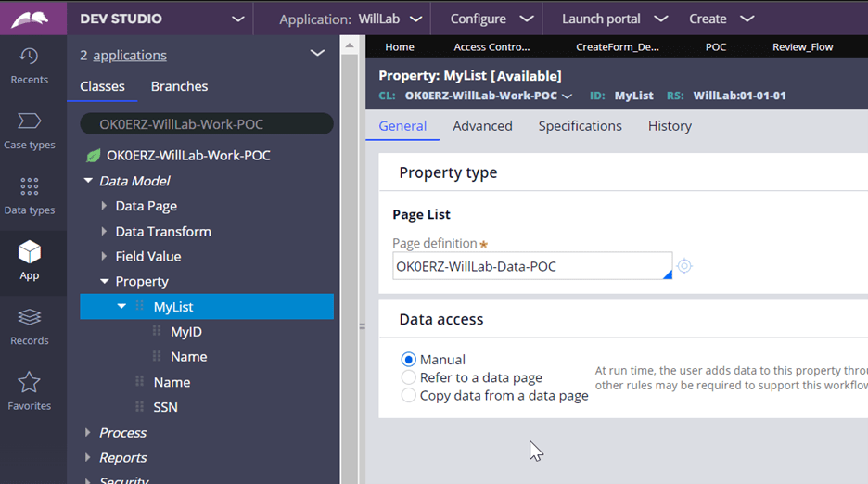The height and width of the screenshot is (484, 868).
Task: Click green leaf class icon
Action: (93, 156)
